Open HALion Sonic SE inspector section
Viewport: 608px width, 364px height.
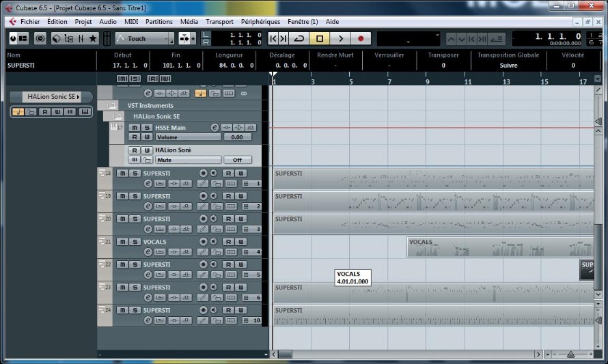click(x=51, y=97)
